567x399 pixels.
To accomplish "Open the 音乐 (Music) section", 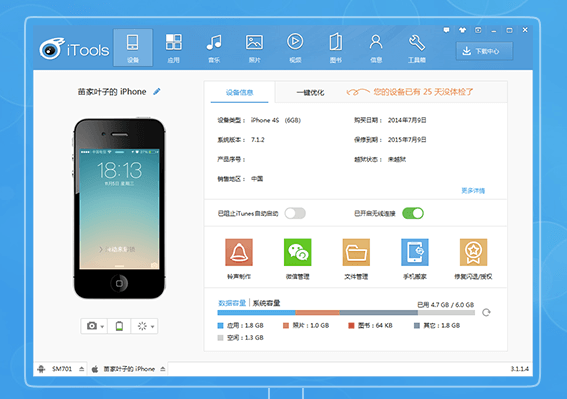I will pos(214,48).
